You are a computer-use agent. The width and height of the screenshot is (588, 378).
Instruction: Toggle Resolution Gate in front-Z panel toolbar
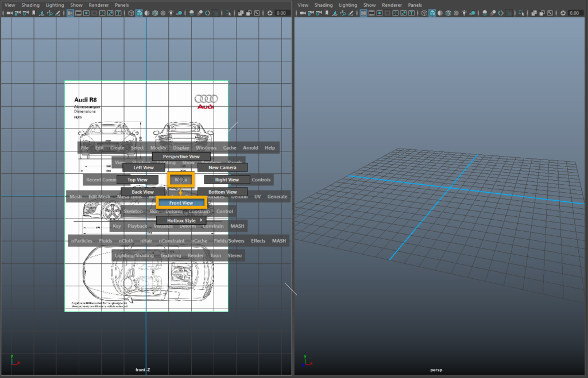(x=86, y=13)
